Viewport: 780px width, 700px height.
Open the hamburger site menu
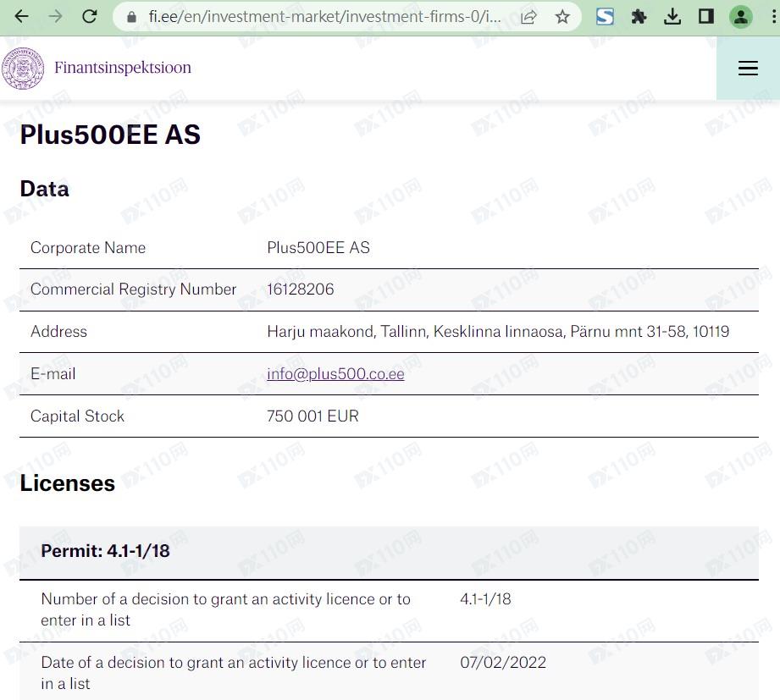(x=748, y=68)
